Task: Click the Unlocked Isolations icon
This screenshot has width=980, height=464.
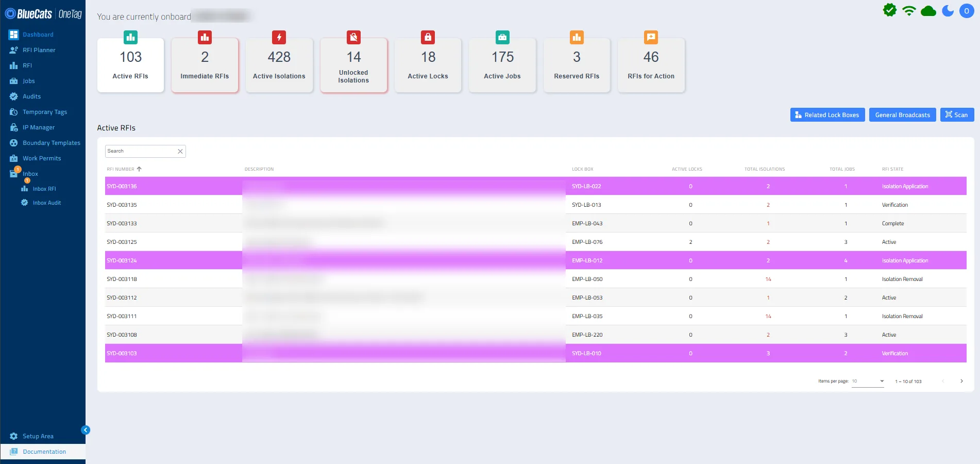Action: pyautogui.click(x=353, y=37)
